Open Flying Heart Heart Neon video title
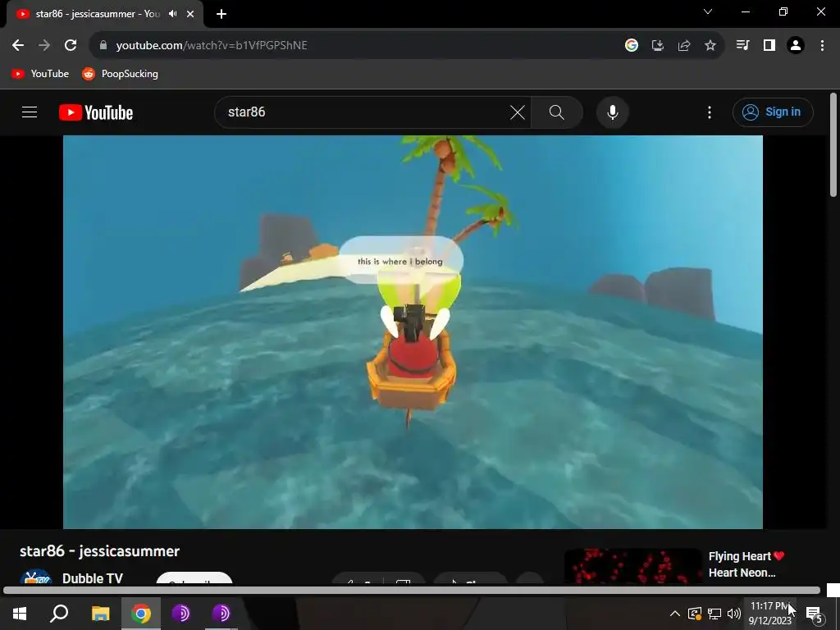 coord(746,564)
